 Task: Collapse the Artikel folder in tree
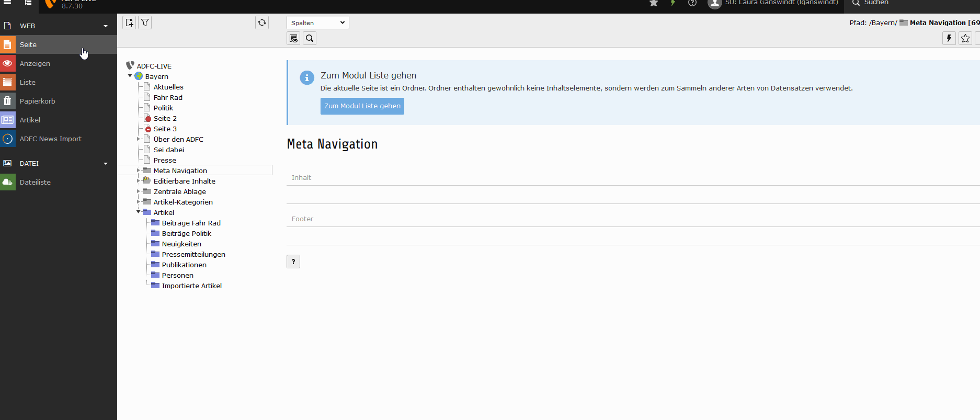pyautogui.click(x=139, y=212)
